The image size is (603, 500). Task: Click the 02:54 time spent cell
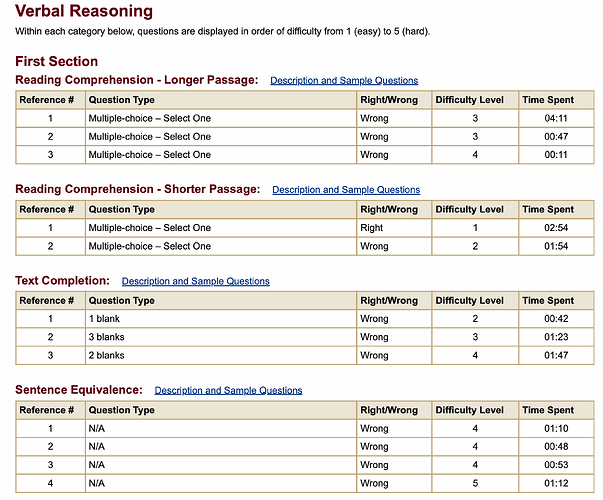(x=557, y=228)
